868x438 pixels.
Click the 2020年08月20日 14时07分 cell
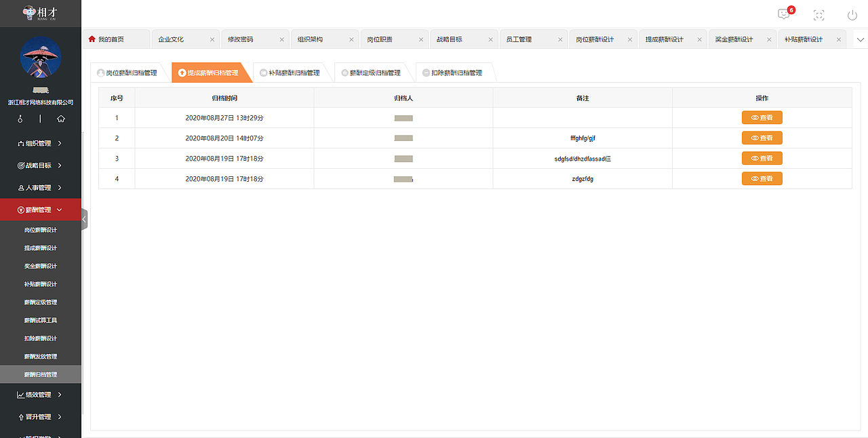224,138
